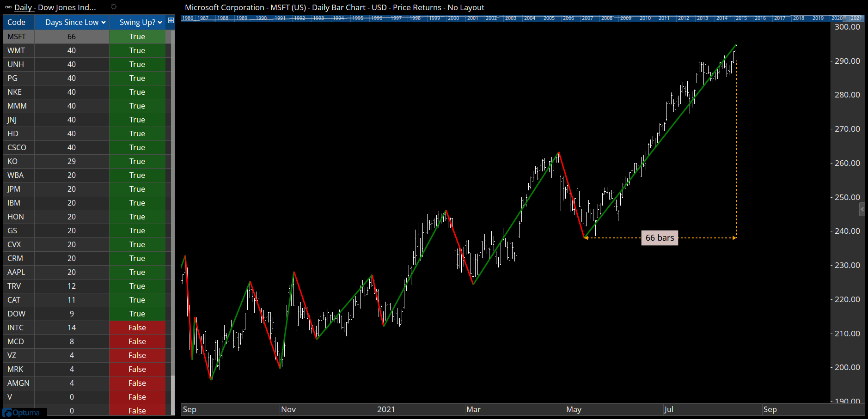Select the IBM code cell
Viewport: 868px width, 419px height.
coord(18,203)
